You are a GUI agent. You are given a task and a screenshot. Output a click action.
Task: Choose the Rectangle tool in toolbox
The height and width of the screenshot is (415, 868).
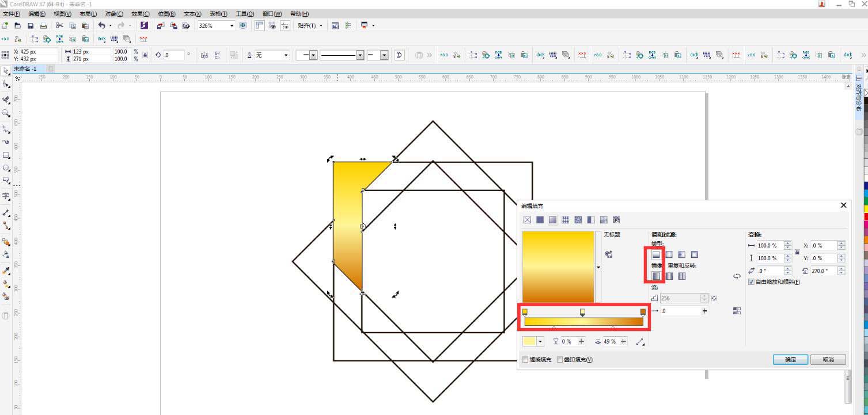pyautogui.click(x=6, y=155)
